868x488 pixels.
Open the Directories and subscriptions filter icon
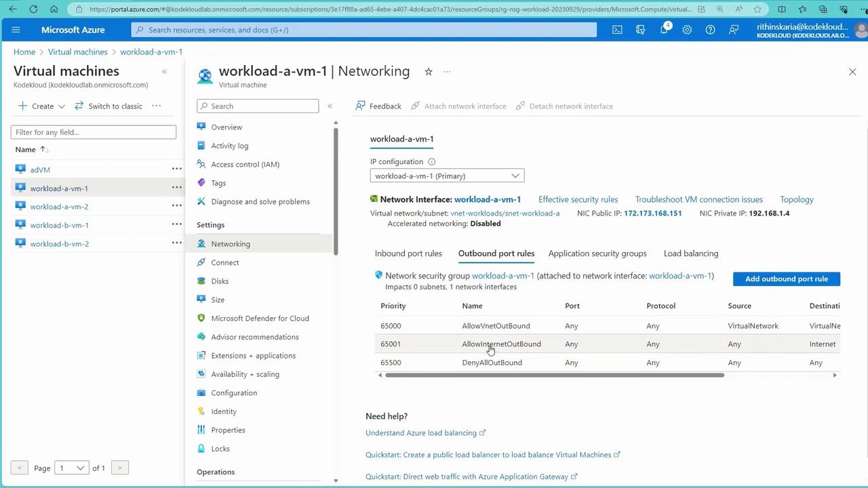(x=640, y=30)
